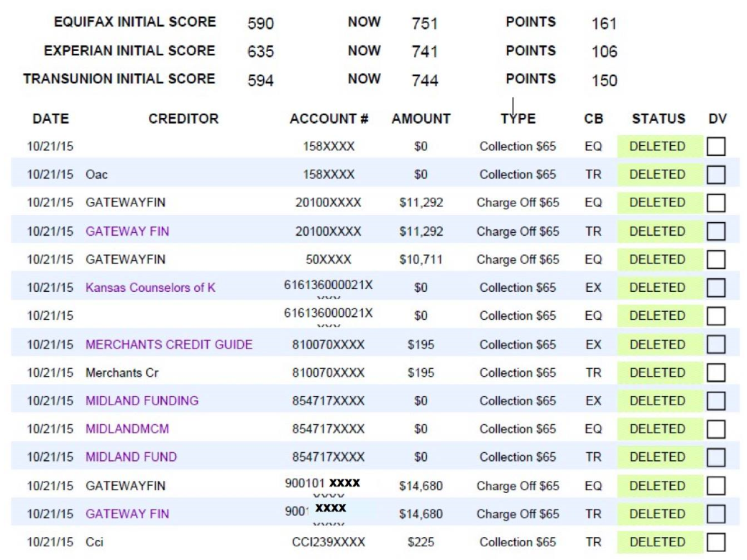Click Charge Off $65 in the 50XXXX row
This screenshot has width=747, height=560.
(518, 260)
